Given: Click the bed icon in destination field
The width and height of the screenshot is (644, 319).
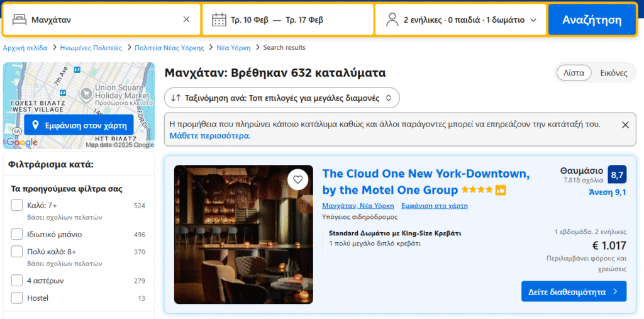Looking at the screenshot, I should (19, 20).
